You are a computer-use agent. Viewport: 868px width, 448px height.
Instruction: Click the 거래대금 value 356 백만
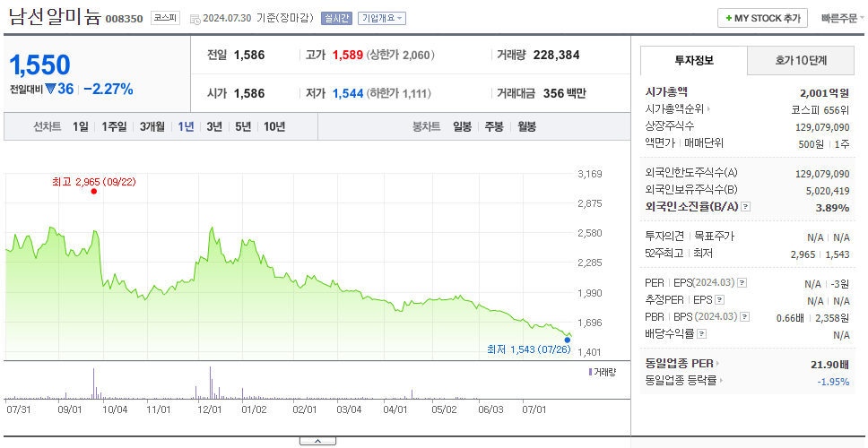[565, 94]
